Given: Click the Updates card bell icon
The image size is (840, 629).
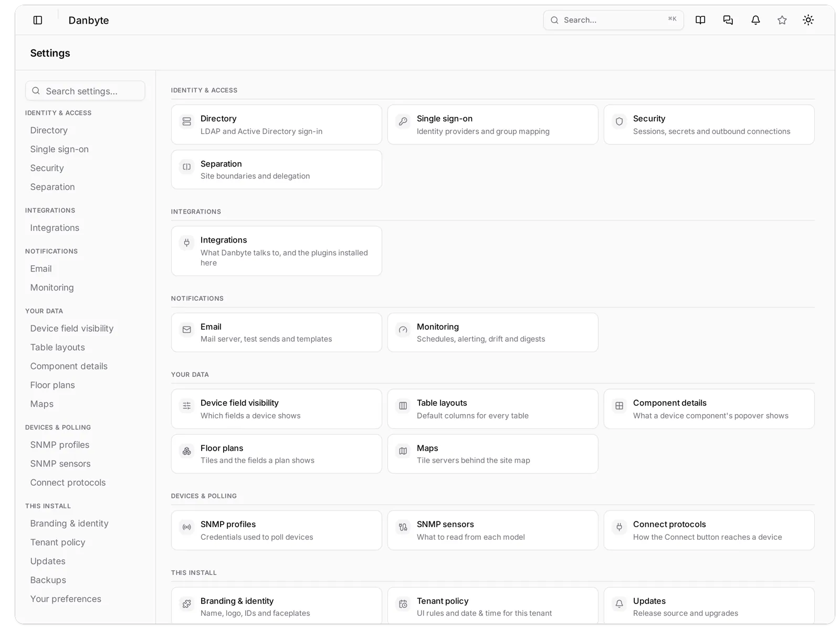Looking at the screenshot, I should tap(619, 604).
